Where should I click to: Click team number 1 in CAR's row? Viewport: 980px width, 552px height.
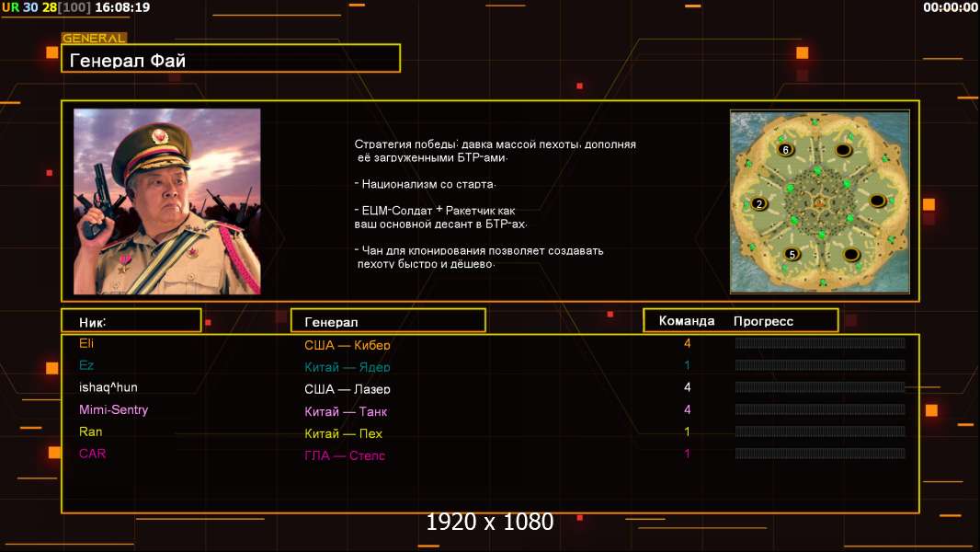[687, 454]
